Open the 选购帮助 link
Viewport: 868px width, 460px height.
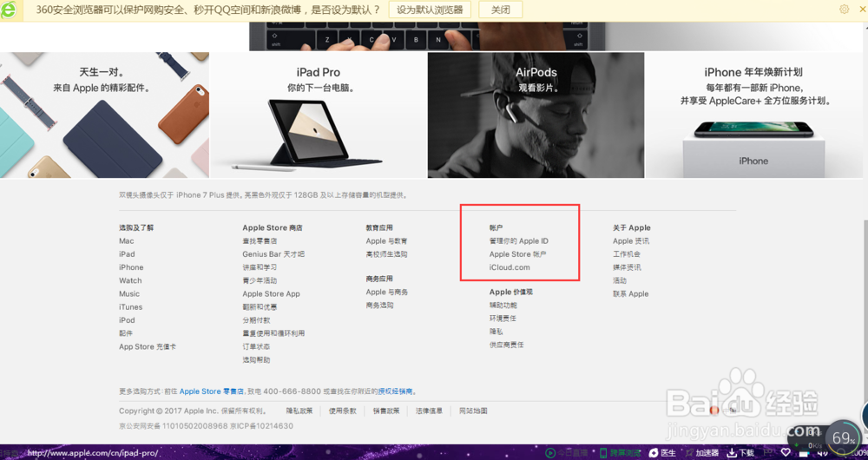256,360
